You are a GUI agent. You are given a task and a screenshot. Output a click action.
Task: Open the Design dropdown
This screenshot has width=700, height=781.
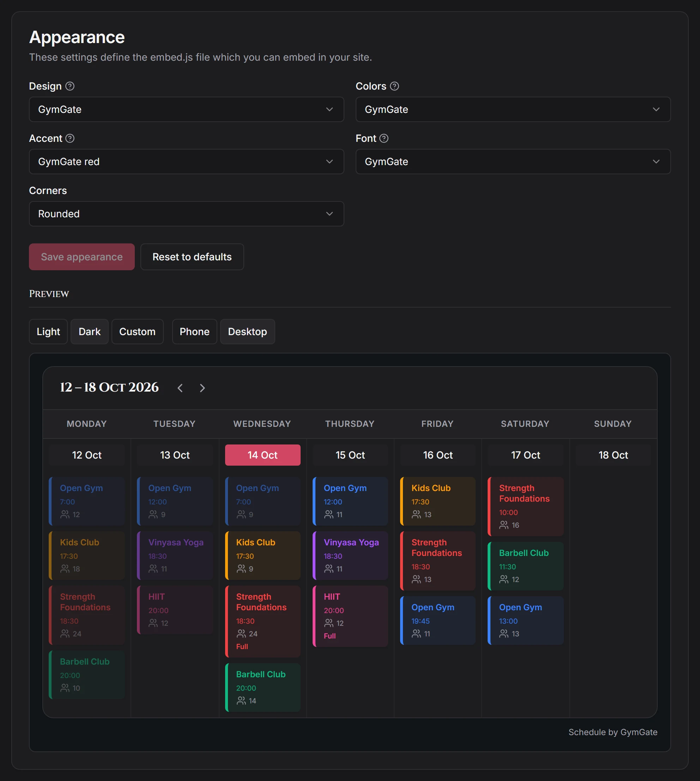coord(187,110)
